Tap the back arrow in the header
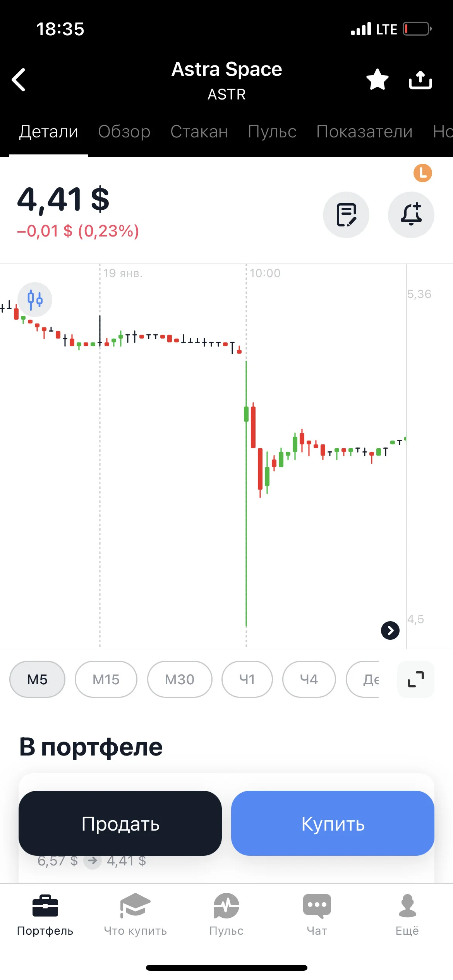Screen dimensions: 453x980 click(19, 80)
